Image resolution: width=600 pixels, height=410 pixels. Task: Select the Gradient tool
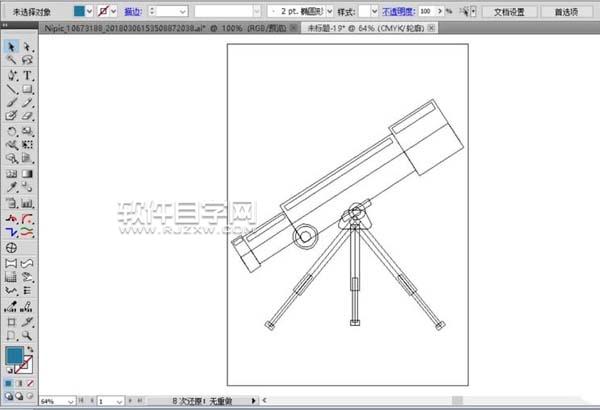click(x=27, y=174)
